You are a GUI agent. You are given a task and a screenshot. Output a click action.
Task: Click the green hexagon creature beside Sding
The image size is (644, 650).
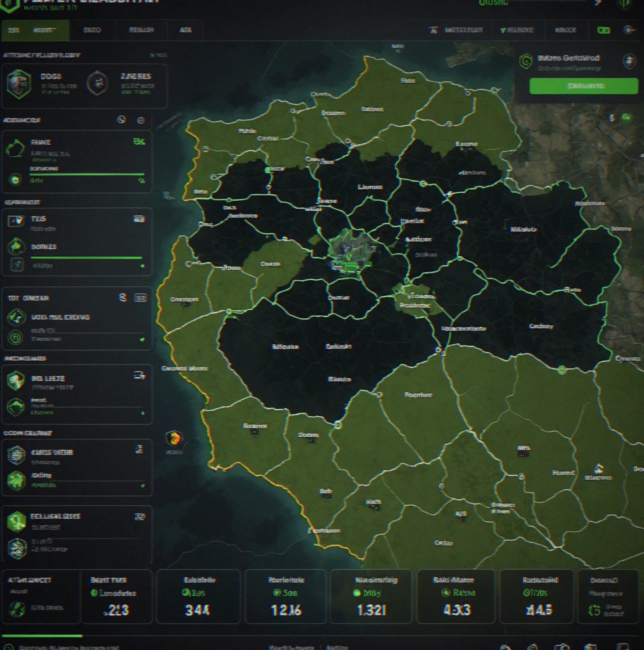[16, 480]
